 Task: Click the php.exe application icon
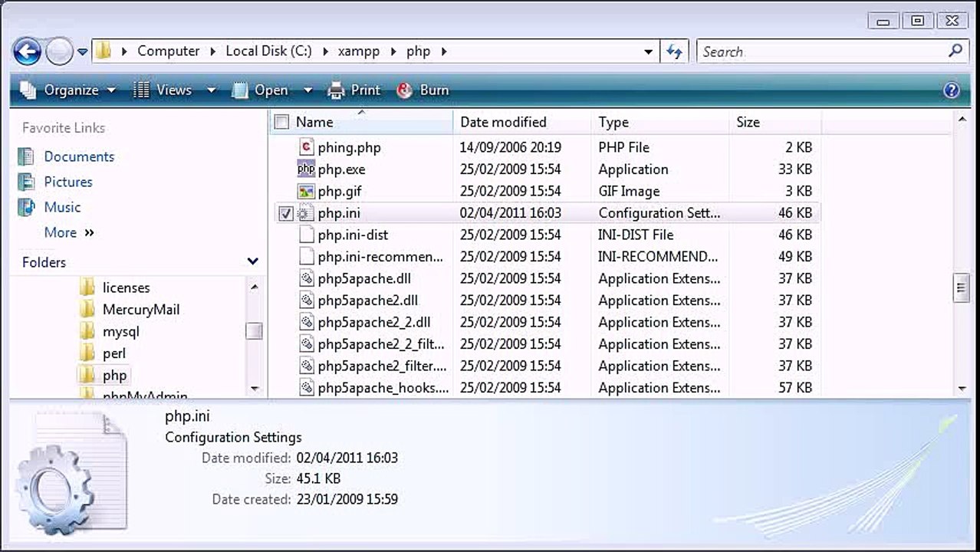coord(306,169)
